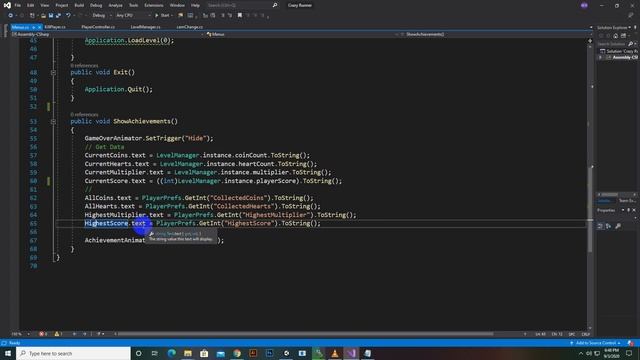Open the Tools menu
This screenshot has width=640, height=360.
[x=133, y=5]
